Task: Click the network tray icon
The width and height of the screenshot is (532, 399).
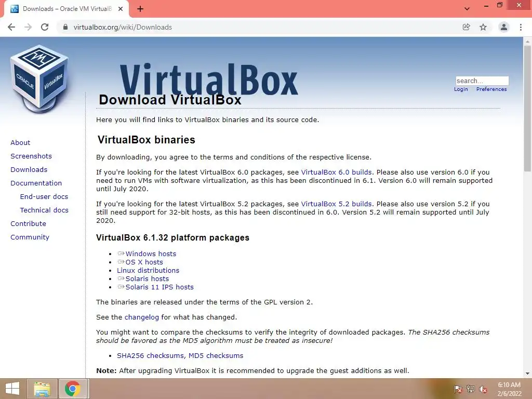Action: 471,389
